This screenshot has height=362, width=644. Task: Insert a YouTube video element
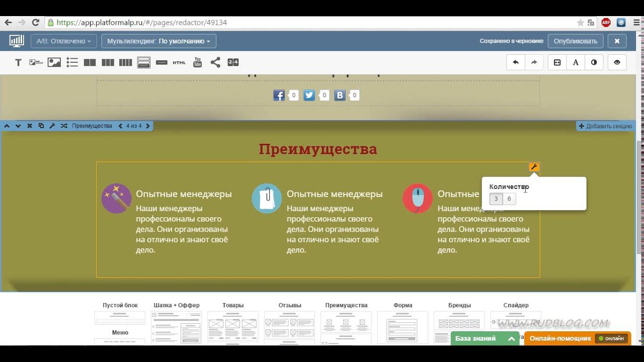[x=198, y=62]
